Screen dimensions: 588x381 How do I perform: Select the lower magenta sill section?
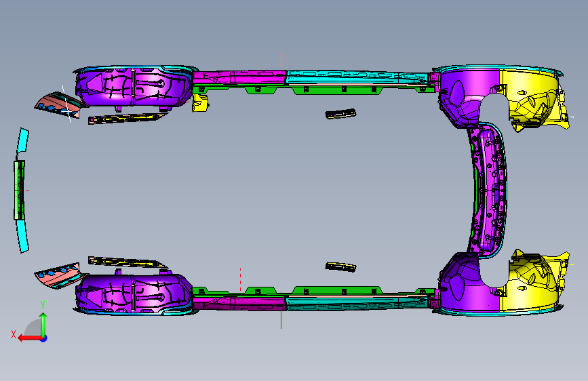tap(240, 302)
